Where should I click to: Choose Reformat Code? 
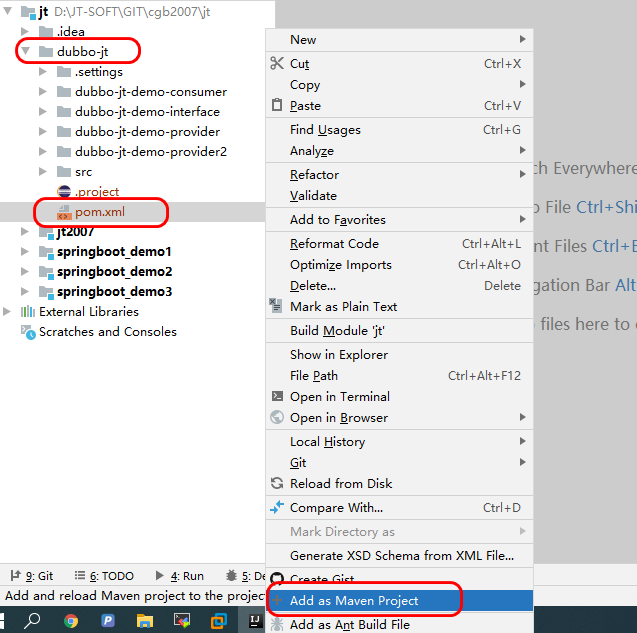coord(399,244)
